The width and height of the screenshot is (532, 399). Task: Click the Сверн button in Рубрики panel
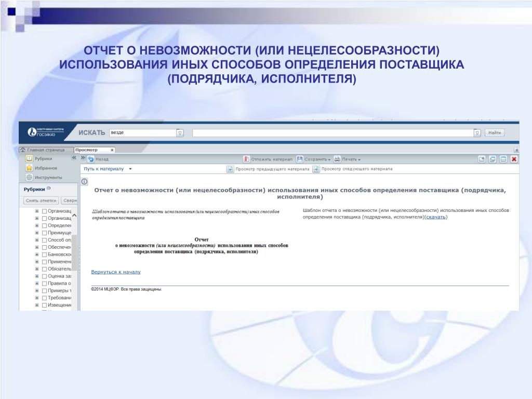[x=70, y=201]
